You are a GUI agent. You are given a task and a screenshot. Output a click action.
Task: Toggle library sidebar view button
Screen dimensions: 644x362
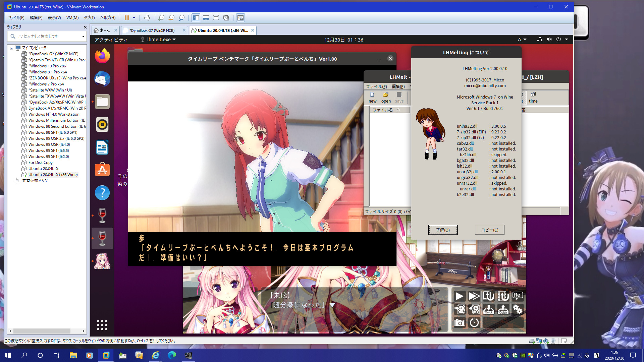pos(196,18)
